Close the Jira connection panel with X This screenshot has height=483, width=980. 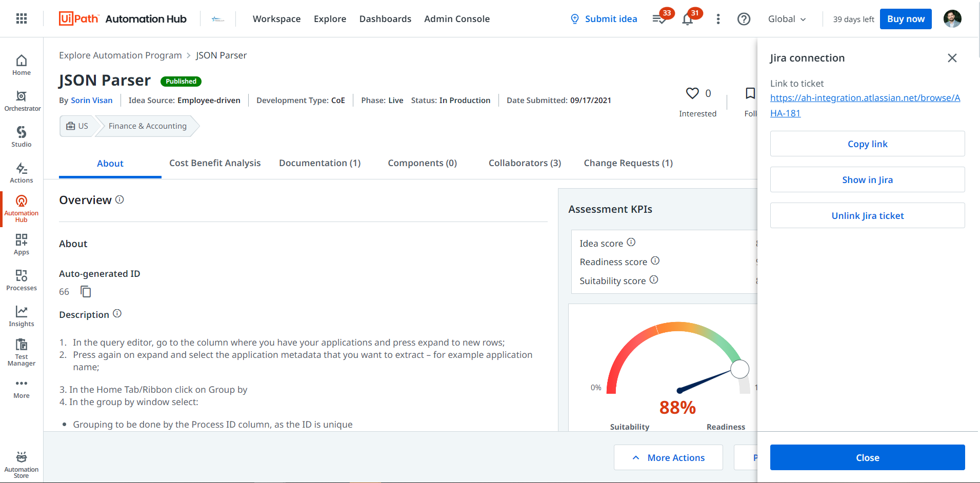952,58
